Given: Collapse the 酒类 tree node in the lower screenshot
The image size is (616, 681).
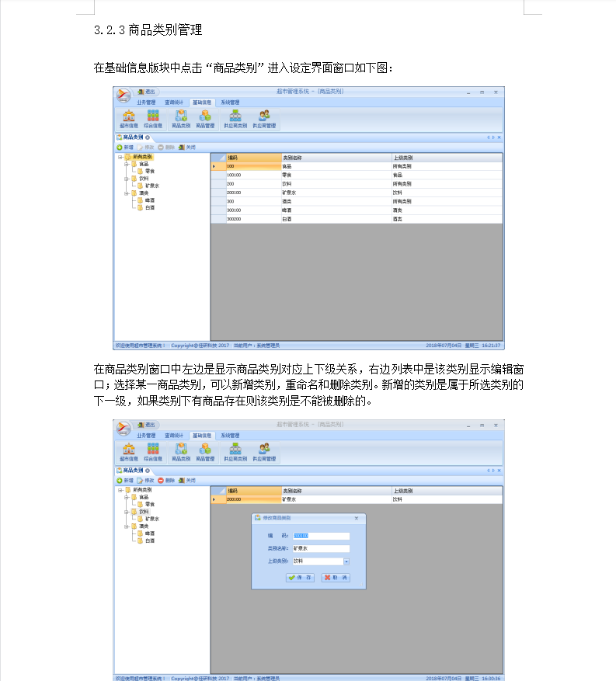Looking at the screenshot, I should pyautogui.click(x=126, y=526).
